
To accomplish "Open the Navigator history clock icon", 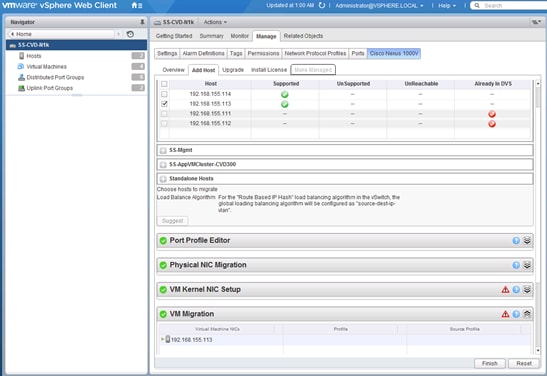I will (x=130, y=34).
